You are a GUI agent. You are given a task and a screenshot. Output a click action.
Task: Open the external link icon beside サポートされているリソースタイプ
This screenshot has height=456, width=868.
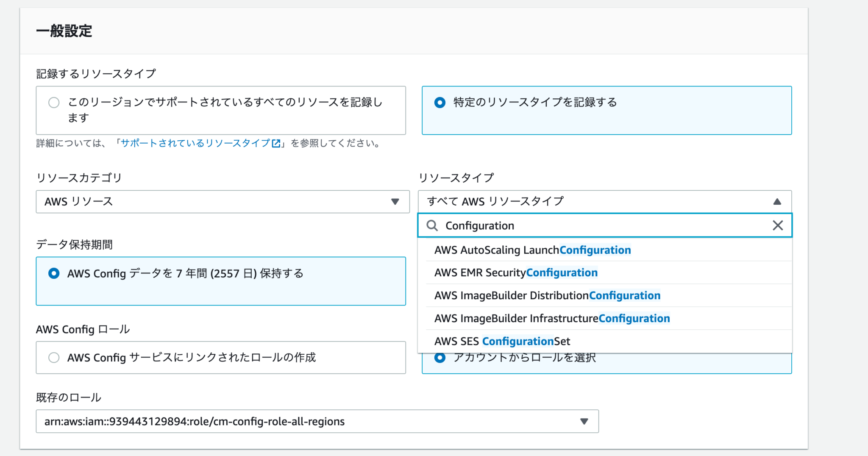pos(276,143)
